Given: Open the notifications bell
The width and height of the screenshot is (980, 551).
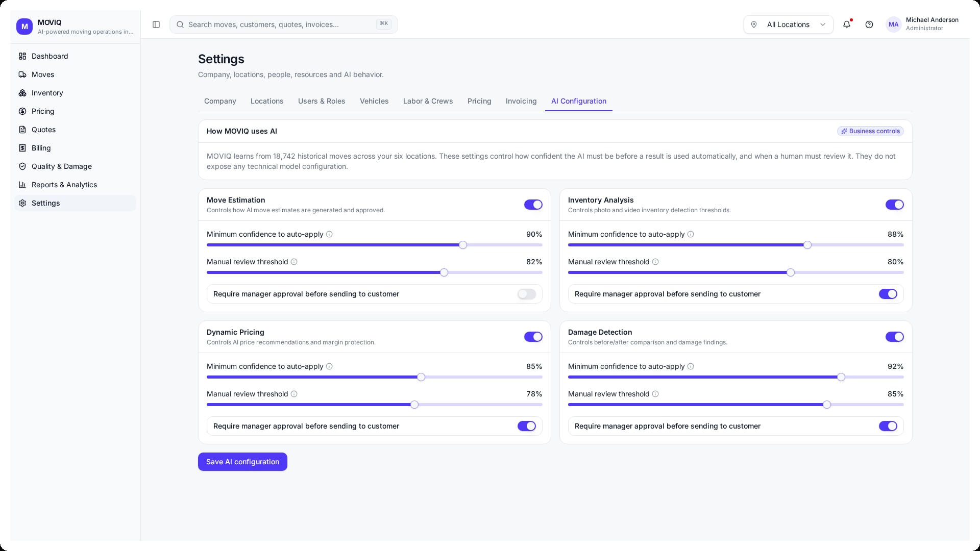Looking at the screenshot, I should (x=847, y=24).
